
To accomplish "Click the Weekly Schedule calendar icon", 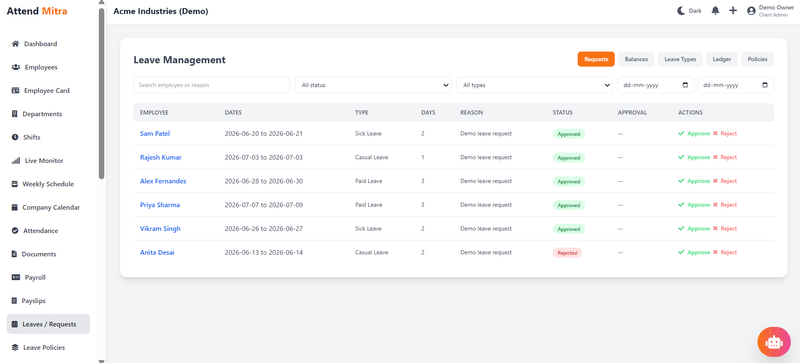I will click(14, 184).
